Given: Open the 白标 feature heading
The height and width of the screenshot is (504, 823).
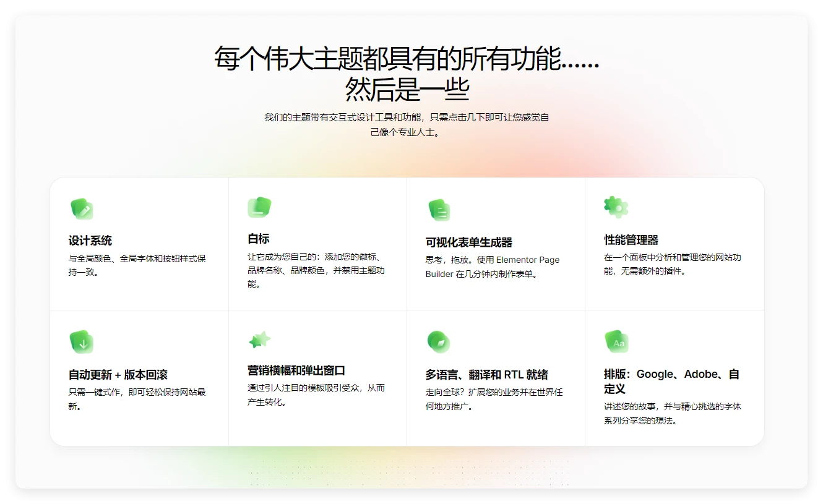Looking at the screenshot, I should pos(259,239).
